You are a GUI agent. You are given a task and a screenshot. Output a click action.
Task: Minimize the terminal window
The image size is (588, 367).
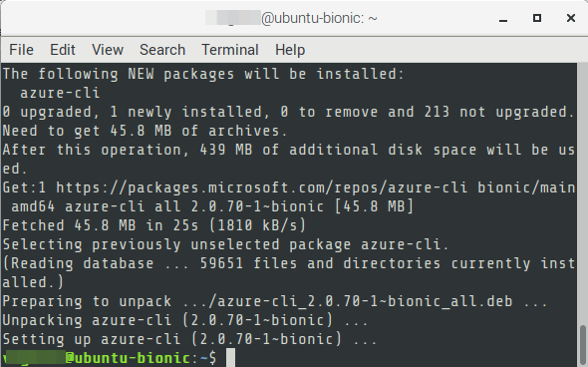click(x=503, y=18)
